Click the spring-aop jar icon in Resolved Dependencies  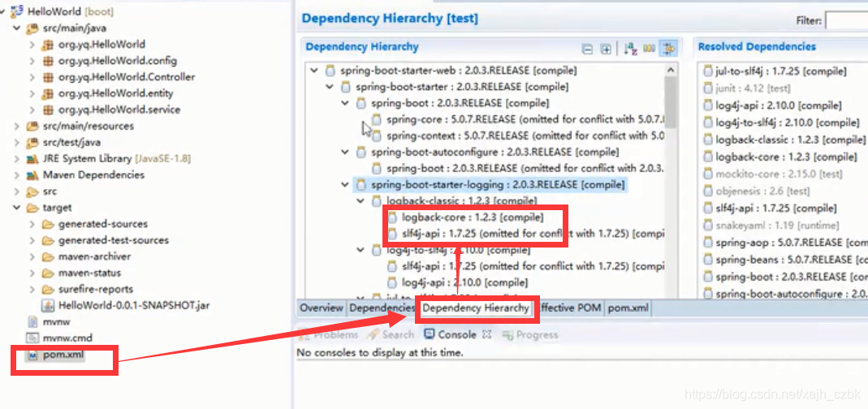coord(707,243)
